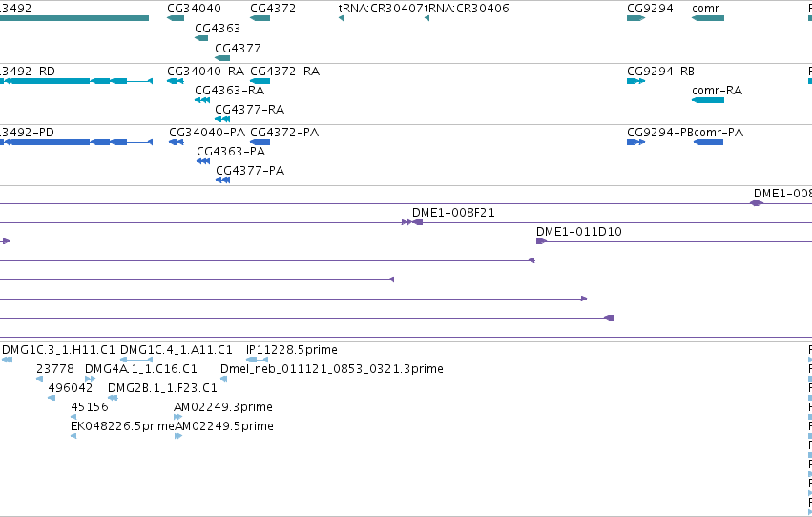This screenshot has width=812, height=517.
Task: Click the DME1-011D10 BAC label
Action: (x=579, y=232)
